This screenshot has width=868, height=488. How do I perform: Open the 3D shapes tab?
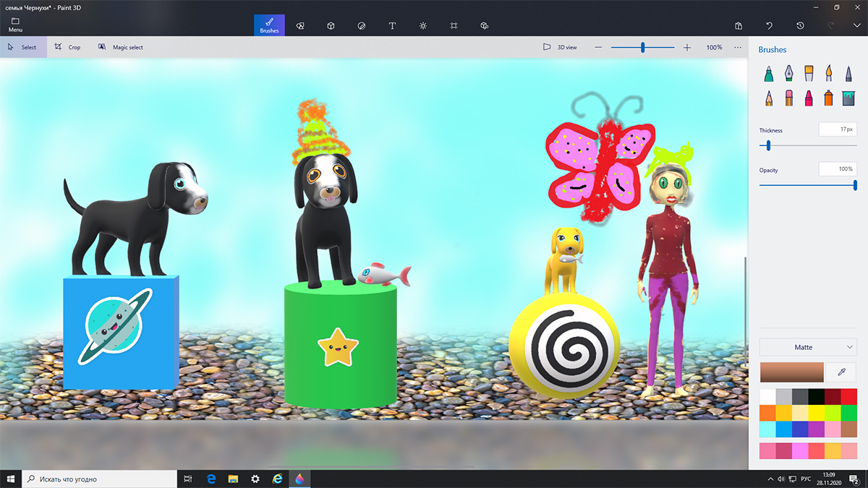[x=331, y=26]
